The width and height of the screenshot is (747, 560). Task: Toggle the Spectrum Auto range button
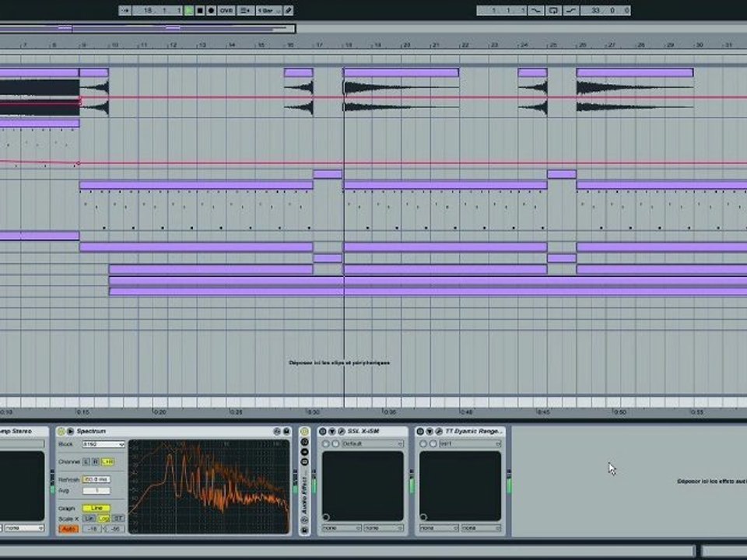coord(68,529)
